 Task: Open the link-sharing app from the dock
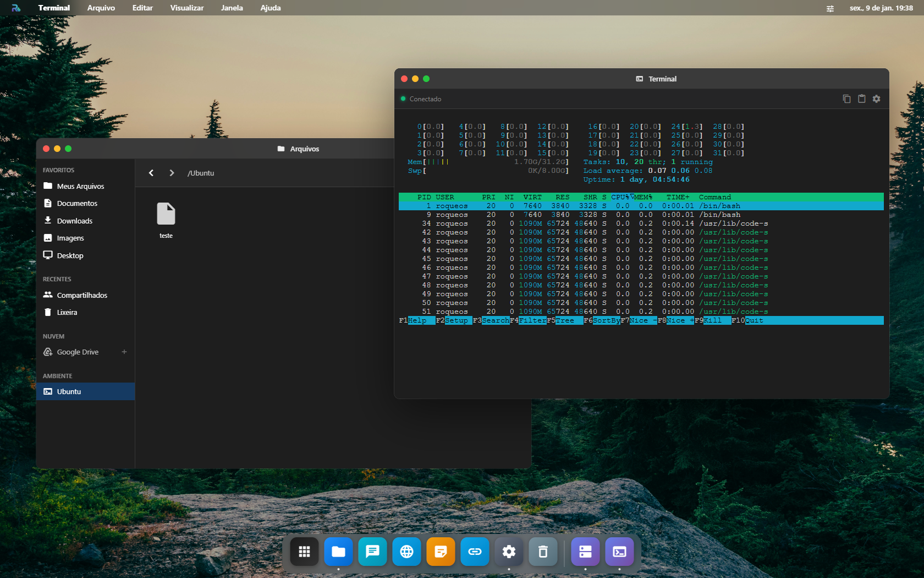(475, 552)
